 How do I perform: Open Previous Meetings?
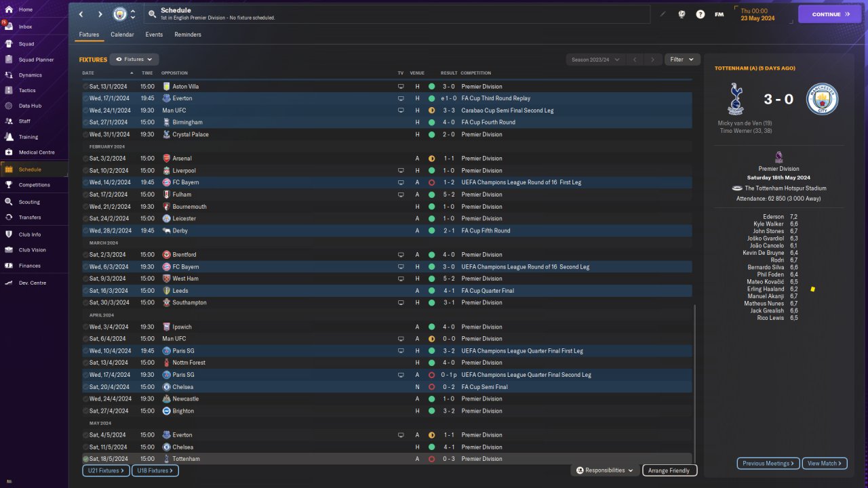(x=768, y=464)
